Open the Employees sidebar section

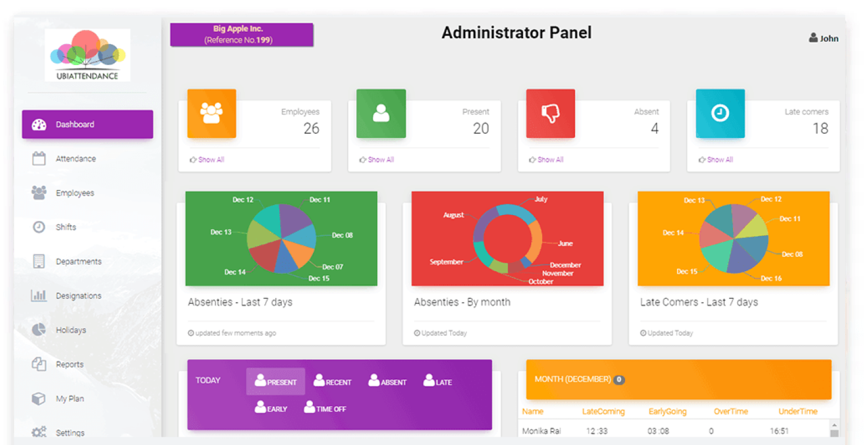click(x=75, y=193)
